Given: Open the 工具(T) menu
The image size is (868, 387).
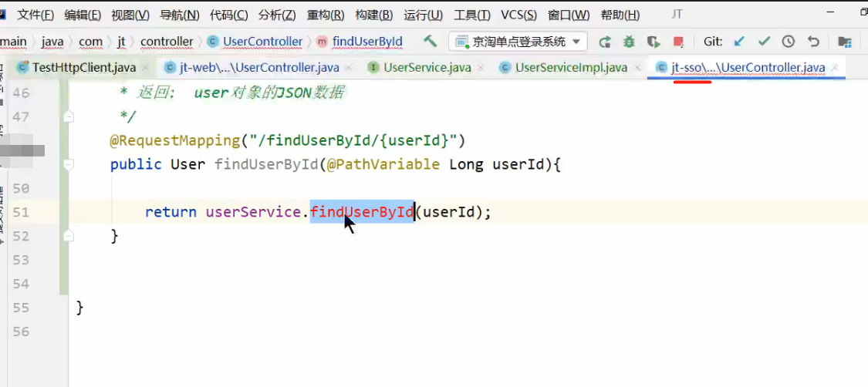Looking at the screenshot, I should point(471,15).
